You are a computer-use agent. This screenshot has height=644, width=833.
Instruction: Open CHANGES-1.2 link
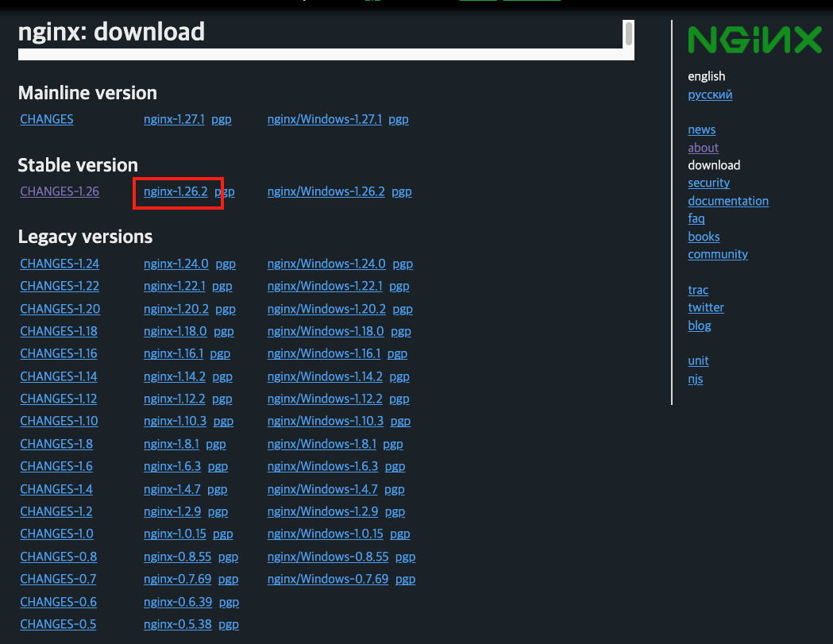56,511
